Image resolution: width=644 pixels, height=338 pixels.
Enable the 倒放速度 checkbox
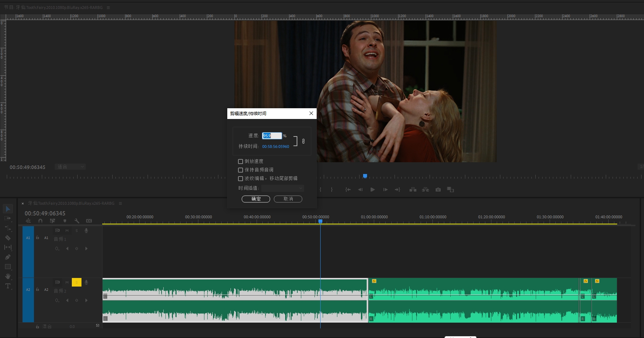(x=241, y=161)
